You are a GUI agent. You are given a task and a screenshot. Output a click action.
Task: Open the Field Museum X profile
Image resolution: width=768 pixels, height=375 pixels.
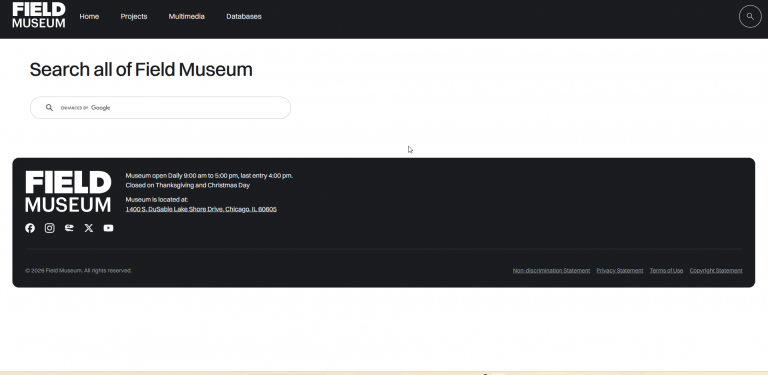point(89,228)
